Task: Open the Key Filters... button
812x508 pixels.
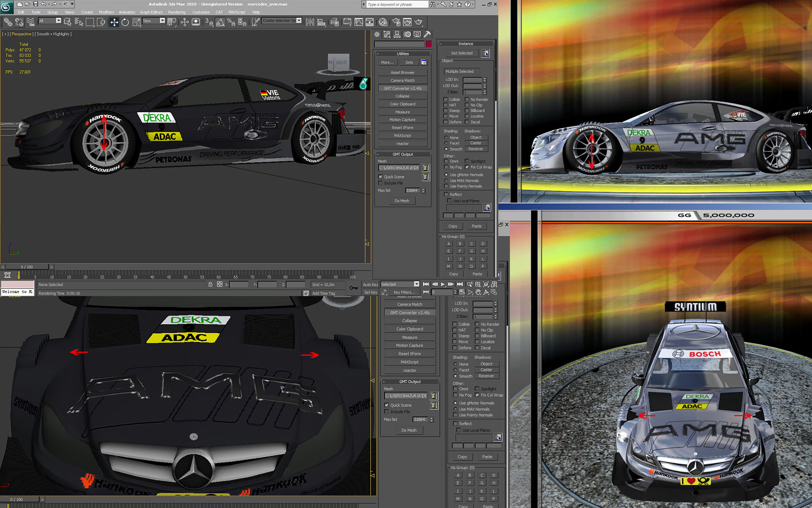Action: (x=405, y=292)
